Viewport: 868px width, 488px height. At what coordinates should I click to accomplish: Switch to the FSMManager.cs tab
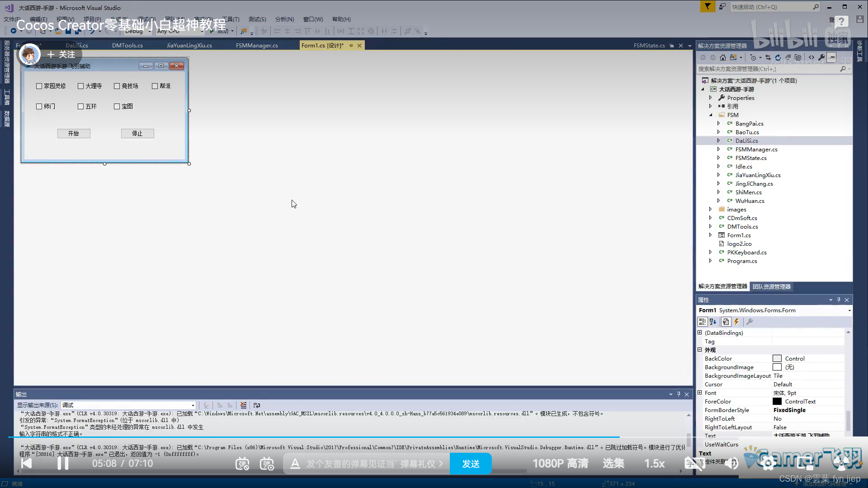coord(257,45)
